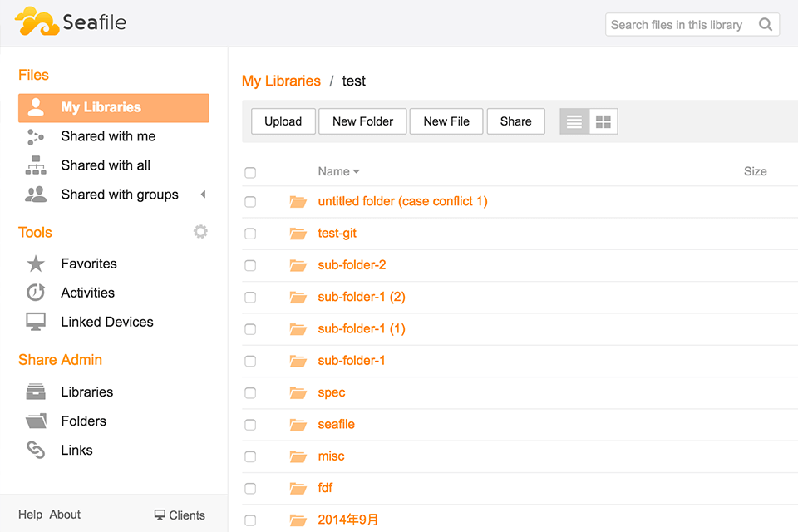Click the Clients icon at the bottom
The image size is (798, 532).
pos(158,515)
